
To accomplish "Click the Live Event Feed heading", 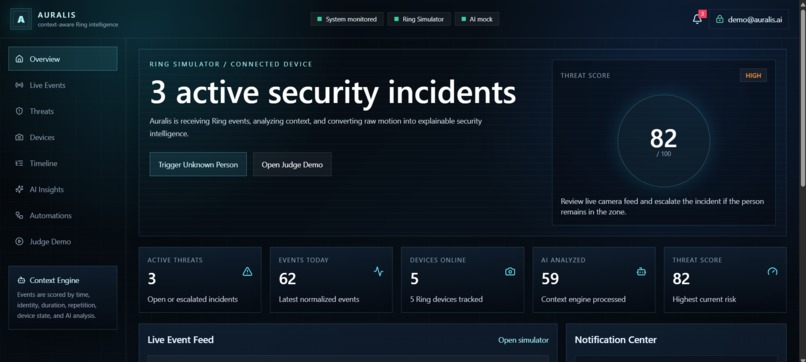I will (180, 340).
